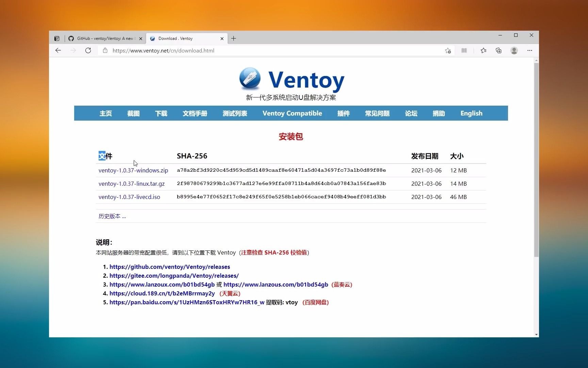Click the 12 MB size cell
588x368 pixels.
458,170
